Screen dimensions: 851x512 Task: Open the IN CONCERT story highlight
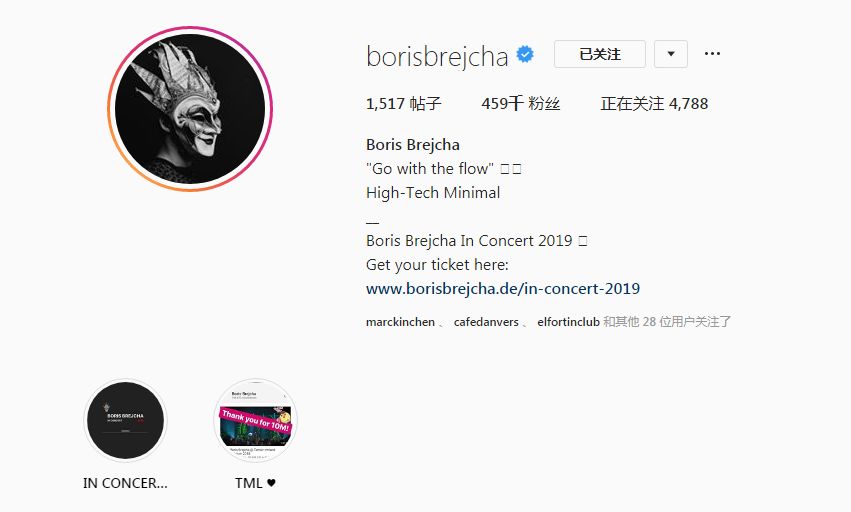pyautogui.click(x=125, y=420)
